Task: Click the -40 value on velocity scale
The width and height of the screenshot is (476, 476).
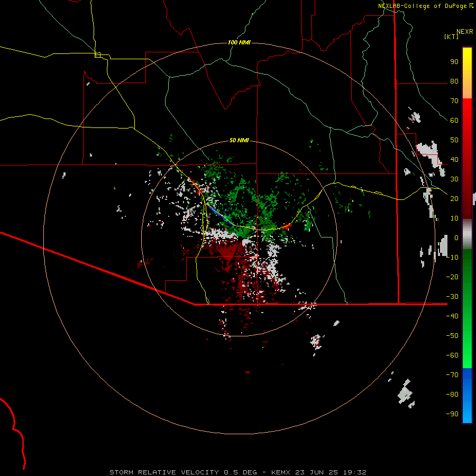Action: (x=452, y=316)
